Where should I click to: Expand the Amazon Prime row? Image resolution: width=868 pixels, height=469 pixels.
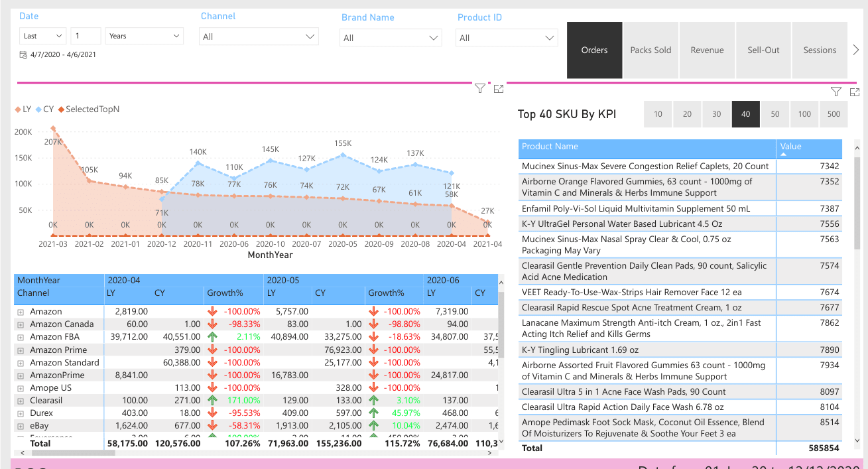click(21, 350)
